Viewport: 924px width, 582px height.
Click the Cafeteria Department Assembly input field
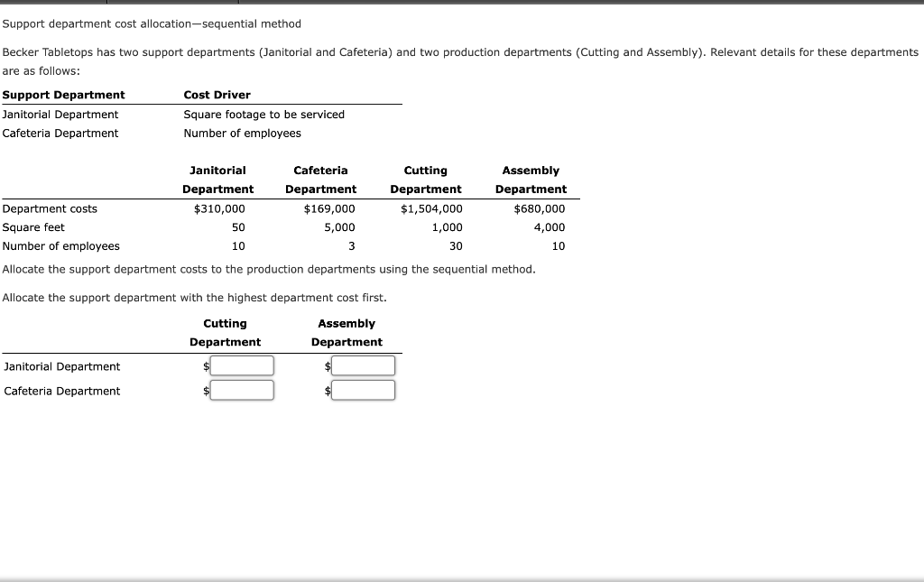pyautogui.click(x=363, y=390)
